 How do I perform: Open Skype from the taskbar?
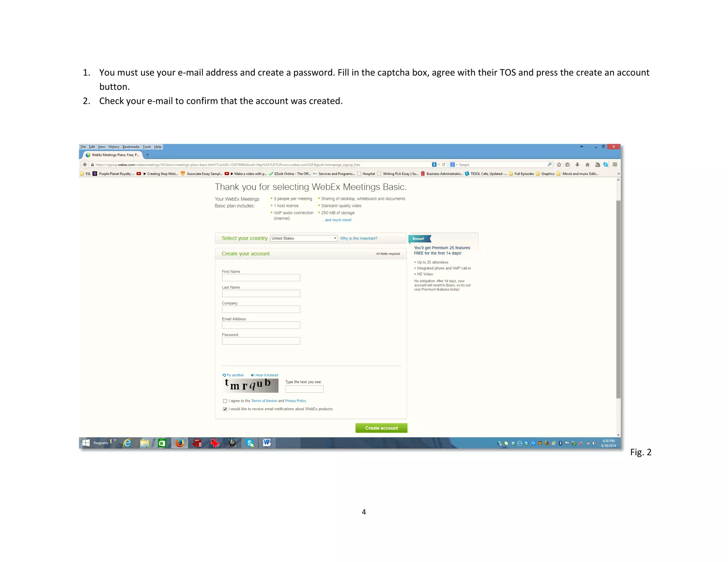pos(250,443)
